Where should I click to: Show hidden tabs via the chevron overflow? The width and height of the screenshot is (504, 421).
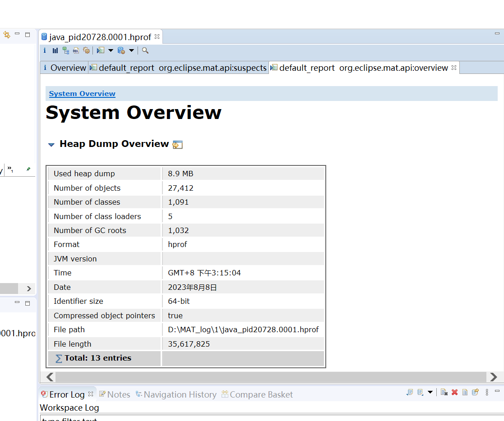point(10,169)
